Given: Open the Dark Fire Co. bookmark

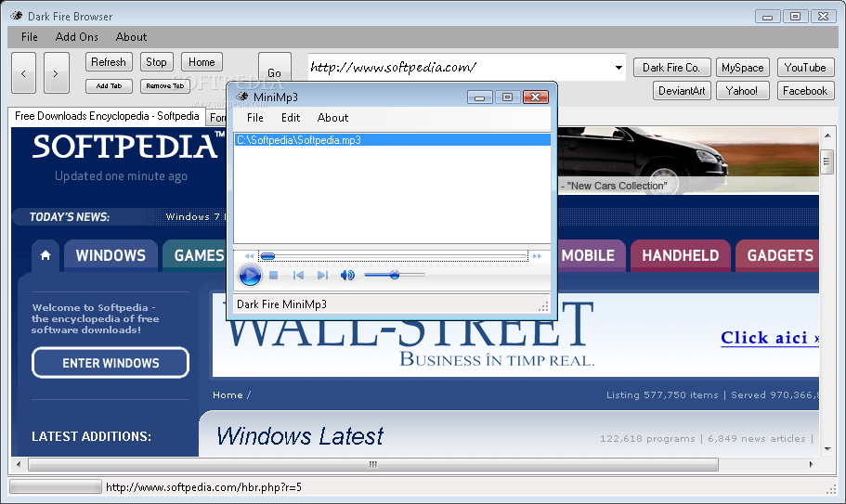Looking at the screenshot, I should pos(671,68).
